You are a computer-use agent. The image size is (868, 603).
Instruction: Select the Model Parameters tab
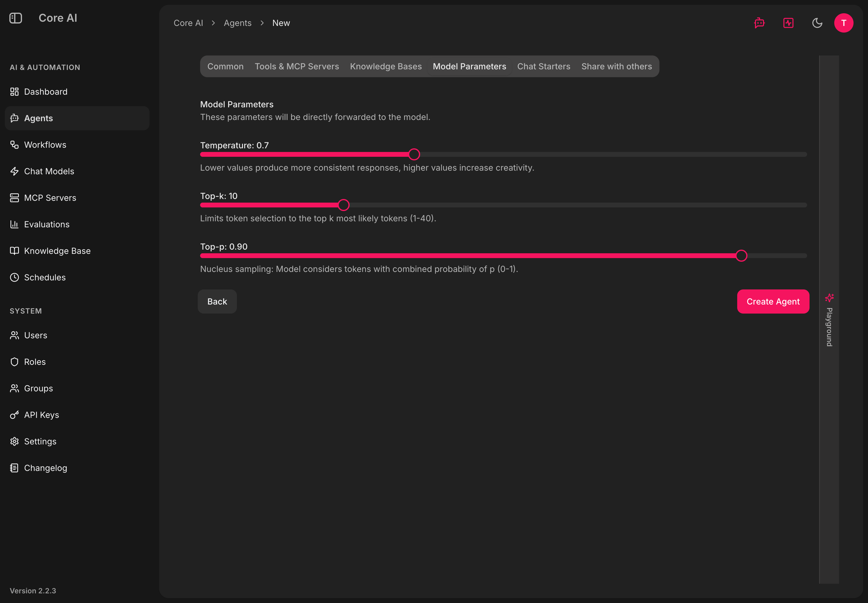coord(469,67)
